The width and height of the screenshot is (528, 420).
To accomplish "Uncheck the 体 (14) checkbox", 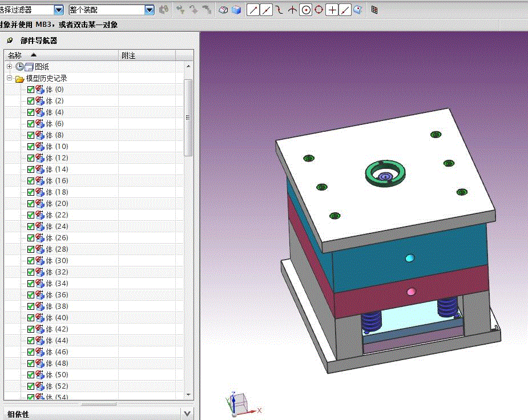I will pos(31,169).
